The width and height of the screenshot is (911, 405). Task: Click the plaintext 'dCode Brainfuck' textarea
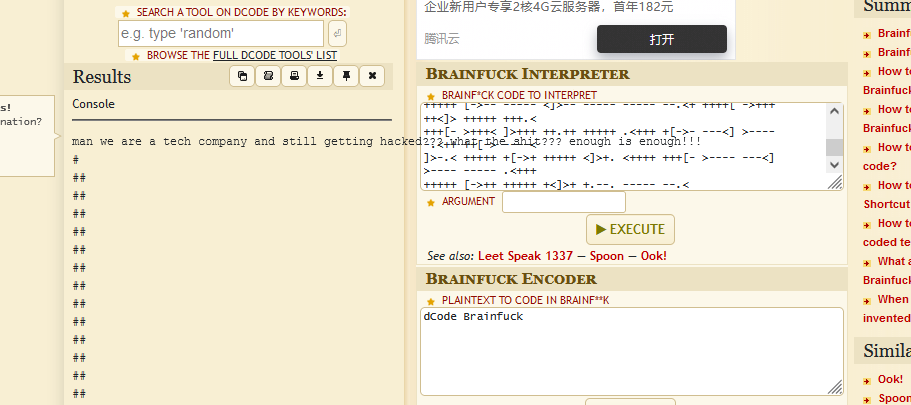pyautogui.click(x=632, y=352)
